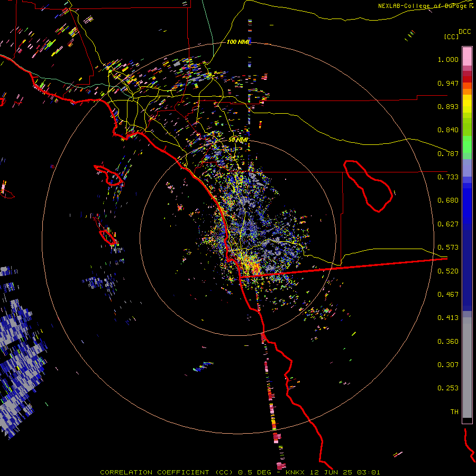Screen dimensions: 476x476
Task: Click the TH threshold label
Action: pos(454,412)
